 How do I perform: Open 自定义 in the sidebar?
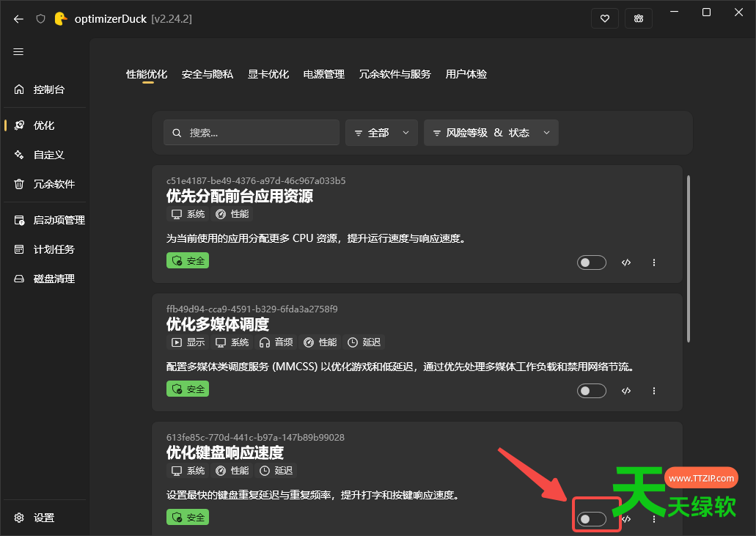point(44,155)
